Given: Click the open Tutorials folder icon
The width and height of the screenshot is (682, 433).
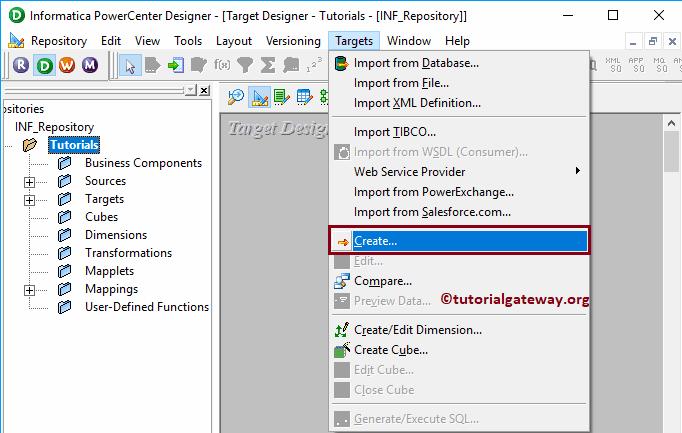Looking at the screenshot, I should coord(30,145).
